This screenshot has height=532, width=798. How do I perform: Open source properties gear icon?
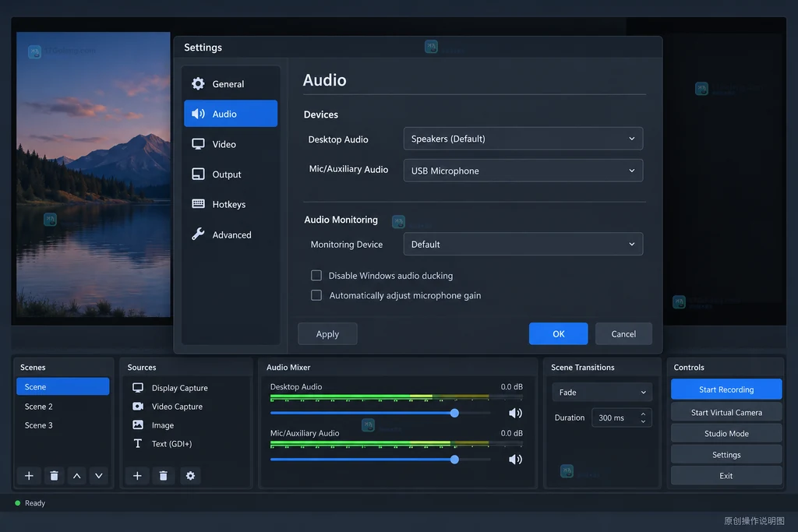(190, 476)
